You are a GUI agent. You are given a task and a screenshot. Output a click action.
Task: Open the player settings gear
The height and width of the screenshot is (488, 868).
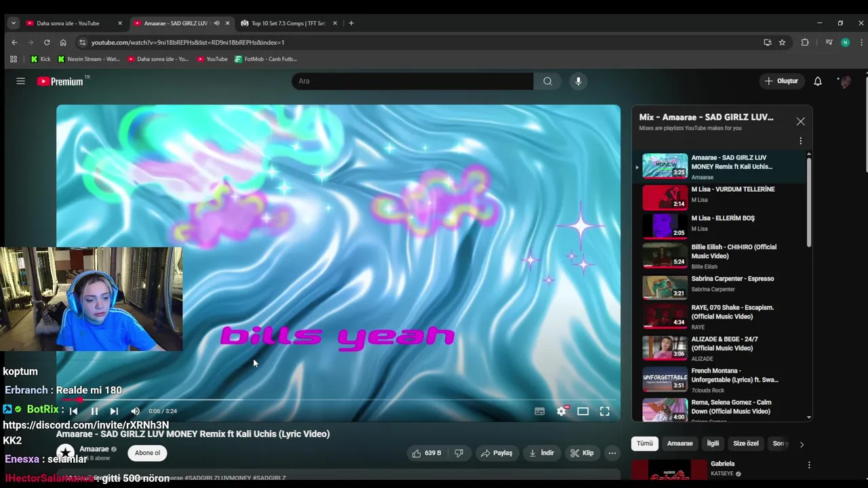(561, 411)
